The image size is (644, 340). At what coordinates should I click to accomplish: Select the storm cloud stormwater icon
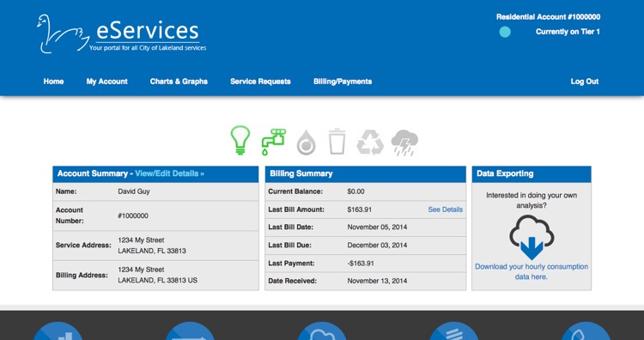[404, 143]
